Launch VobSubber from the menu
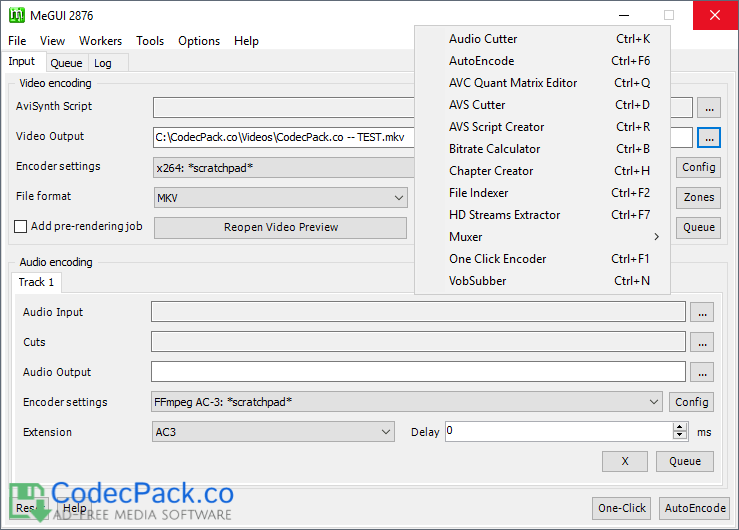This screenshot has height=530, width=739. click(542, 281)
